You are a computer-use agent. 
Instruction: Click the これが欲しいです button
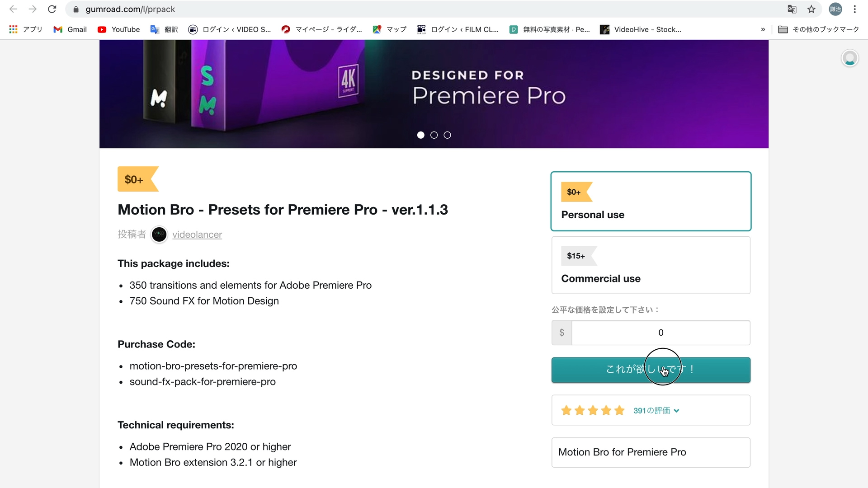[x=651, y=370]
